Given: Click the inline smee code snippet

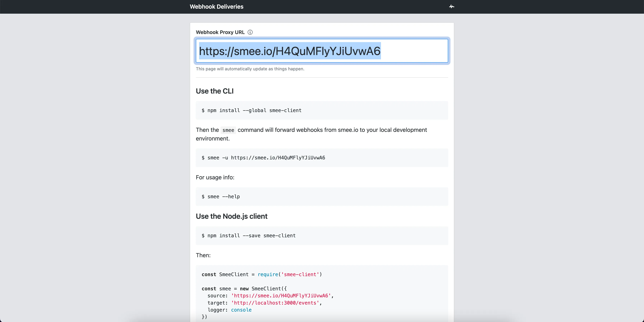Looking at the screenshot, I should pos(228,130).
